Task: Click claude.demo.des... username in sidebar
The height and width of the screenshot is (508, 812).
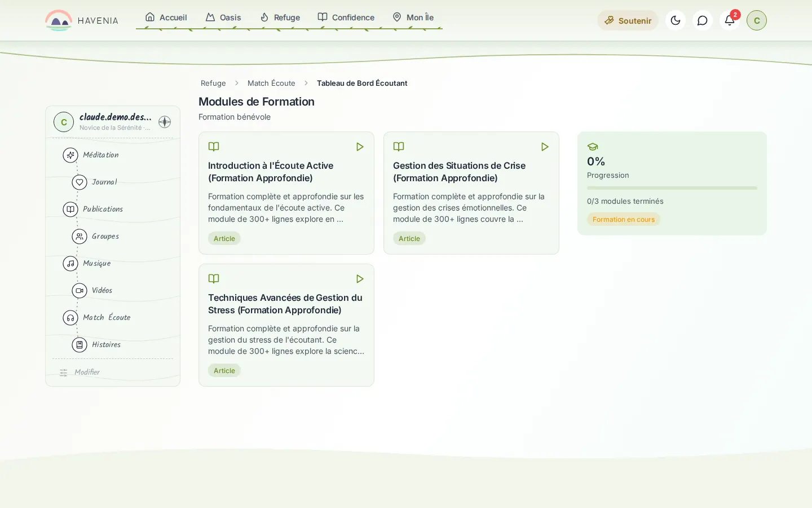Action: [116, 117]
